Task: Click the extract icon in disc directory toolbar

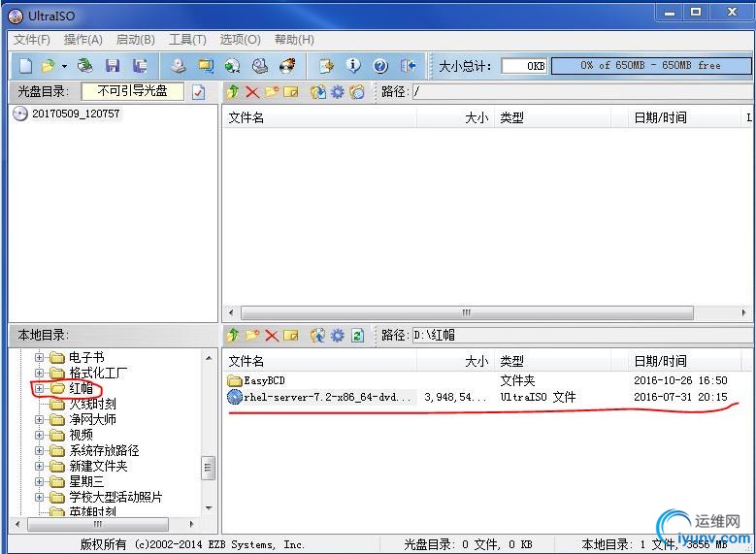Action: pyautogui.click(x=318, y=91)
